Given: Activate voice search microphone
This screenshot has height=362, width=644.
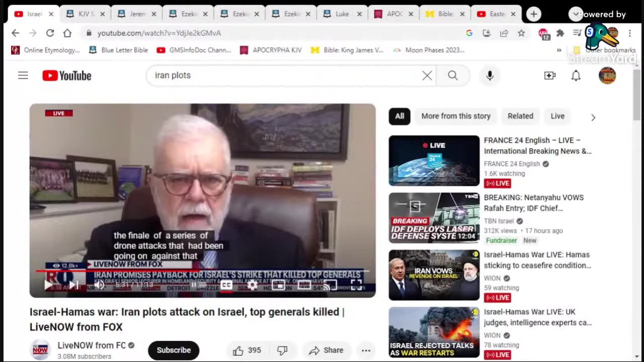Looking at the screenshot, I should tap(490, 75).
